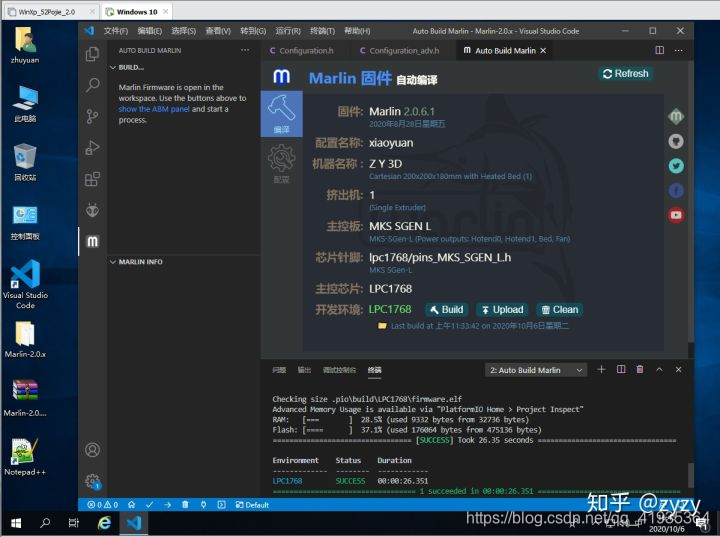This screenshot has width=720, height=537.
Task: Switch to the 输出 panel tab
Action: pos(304,370)
